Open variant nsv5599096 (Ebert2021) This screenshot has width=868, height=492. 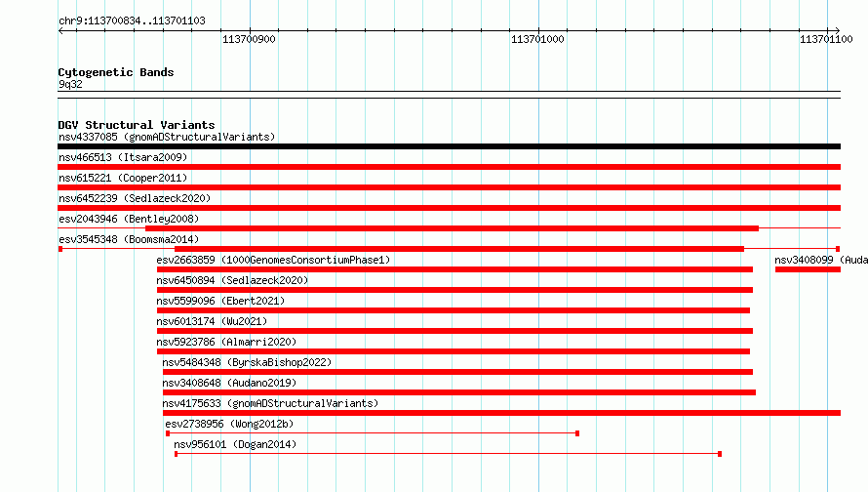point(220,301)
